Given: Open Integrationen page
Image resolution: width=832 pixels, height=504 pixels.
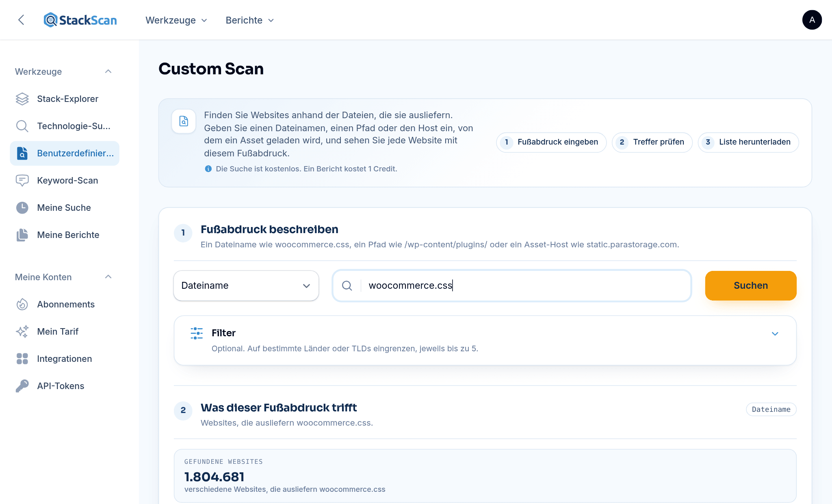Looking at the screenshot, I should [x=65, y=359].
